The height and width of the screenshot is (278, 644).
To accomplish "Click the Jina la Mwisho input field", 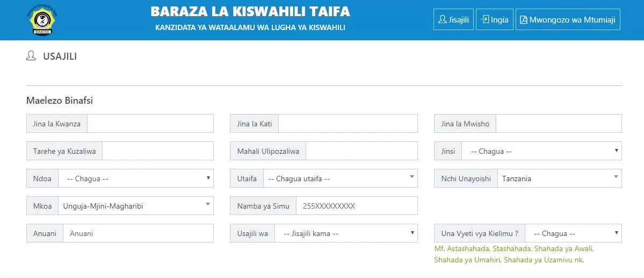I will point(559,123).
